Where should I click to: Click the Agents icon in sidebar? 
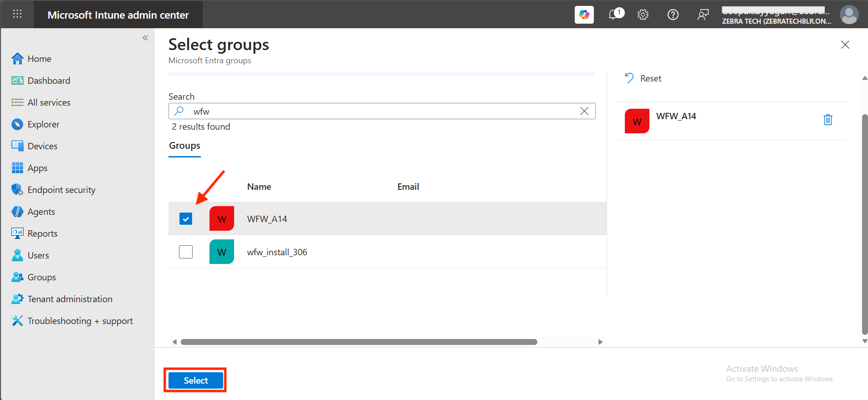point(17,212)
